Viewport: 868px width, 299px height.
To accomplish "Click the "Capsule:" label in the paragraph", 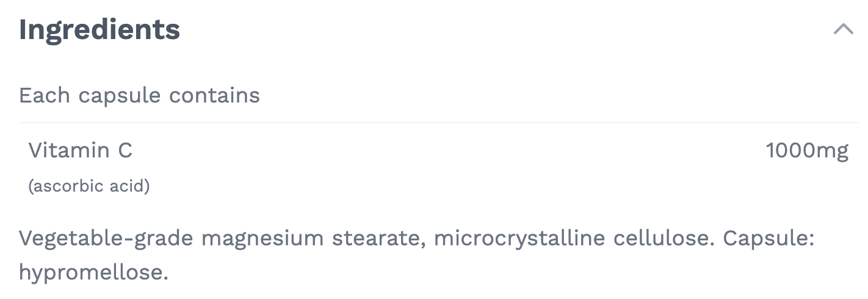I will point(769,238).
